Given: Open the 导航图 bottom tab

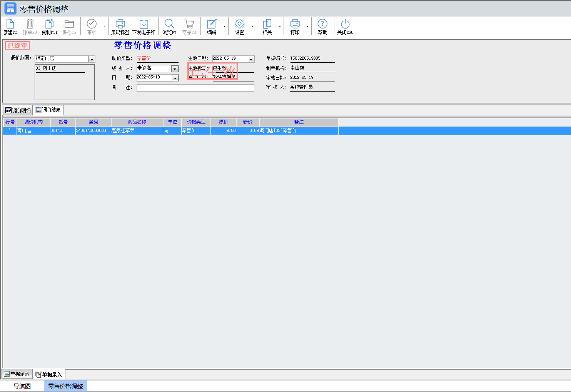Looking at the screenshot, I should click(22, 386).
